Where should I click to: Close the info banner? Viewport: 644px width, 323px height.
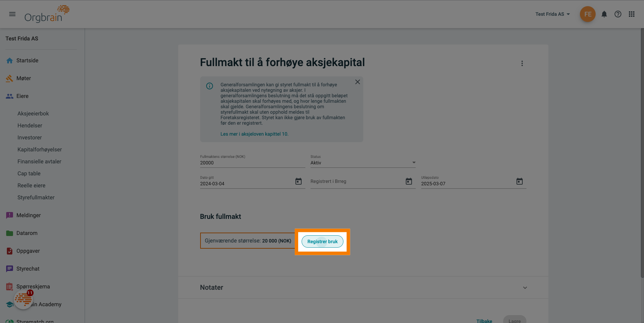tap(357, 82)
